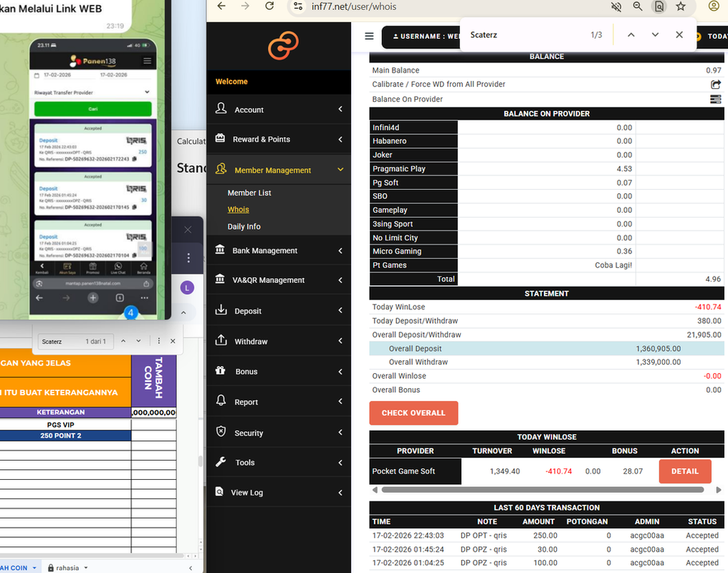Click hamburger menu in Panen138 phone screenshot
Viewport: 728px width, 573px height.
pyautogui.click(x=147, y=61)
